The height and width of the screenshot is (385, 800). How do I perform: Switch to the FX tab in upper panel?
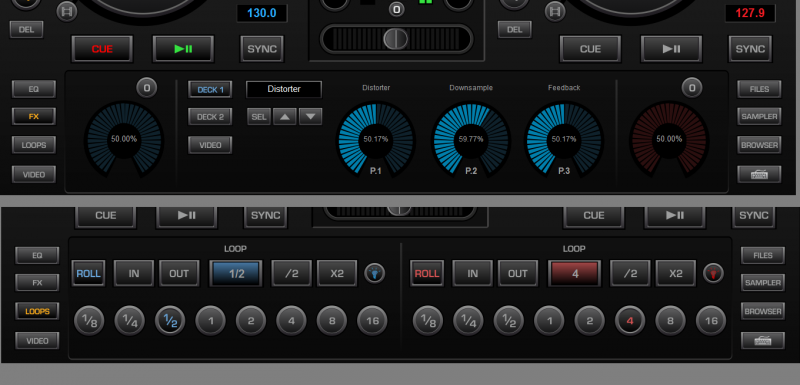click(34, 116)
